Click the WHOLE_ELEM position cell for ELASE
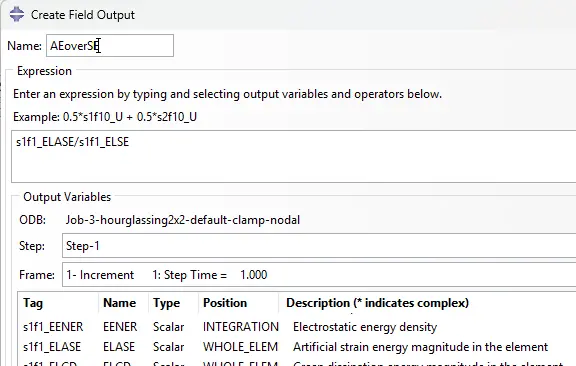 (240, 347)
